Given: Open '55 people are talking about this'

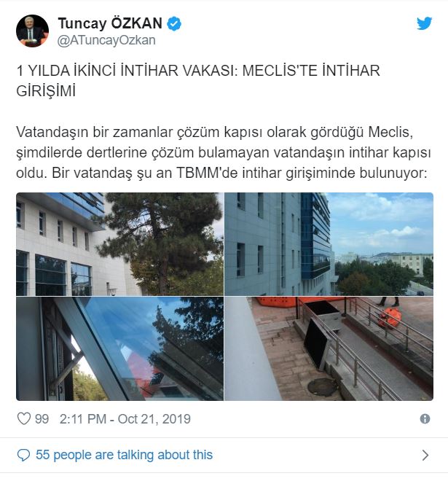Looking at the screenshot, I should [124, 455].
